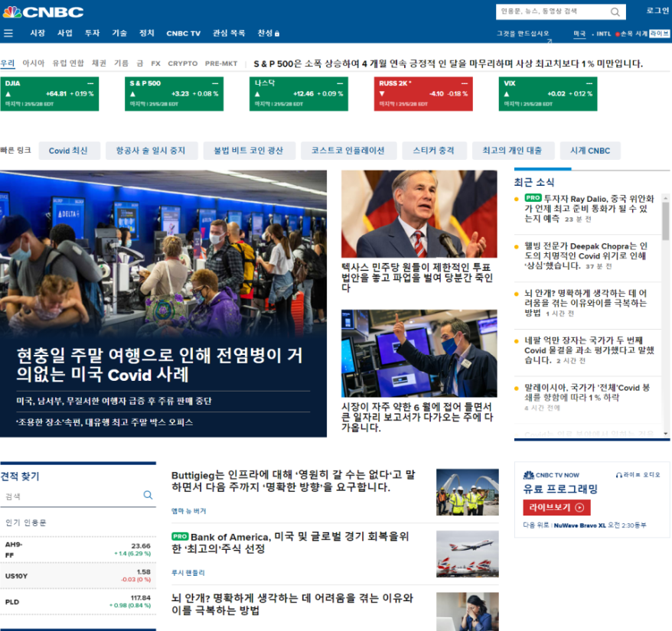Click the 시계 CNBC quick link
Screen dimensions: 672x631
click(590, 151)
